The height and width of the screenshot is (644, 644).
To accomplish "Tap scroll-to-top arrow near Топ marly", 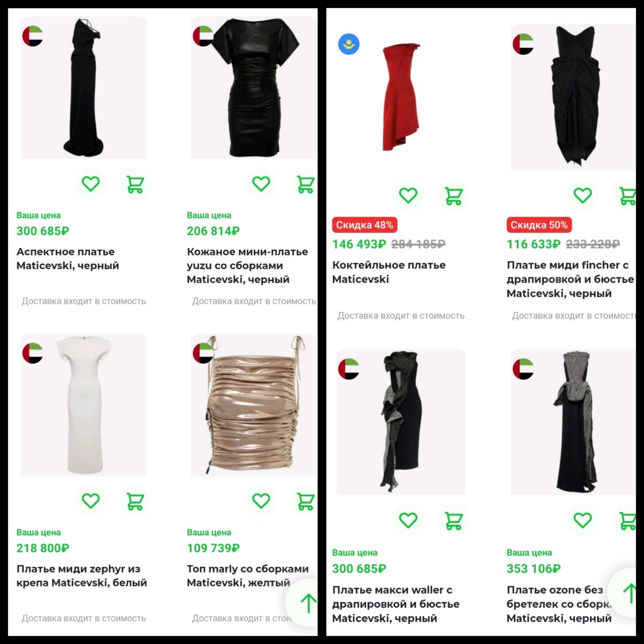I will [306, 603].
